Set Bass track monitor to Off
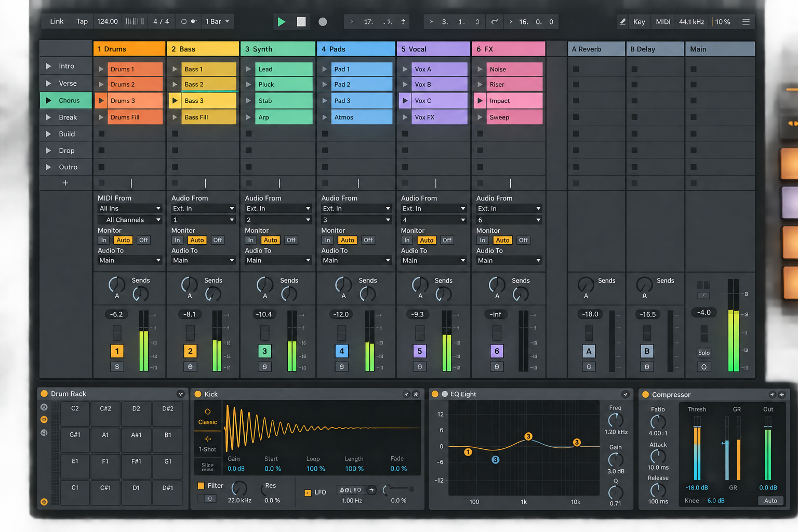The width and height of the screenshot is (798, 532). pos(218,240)
